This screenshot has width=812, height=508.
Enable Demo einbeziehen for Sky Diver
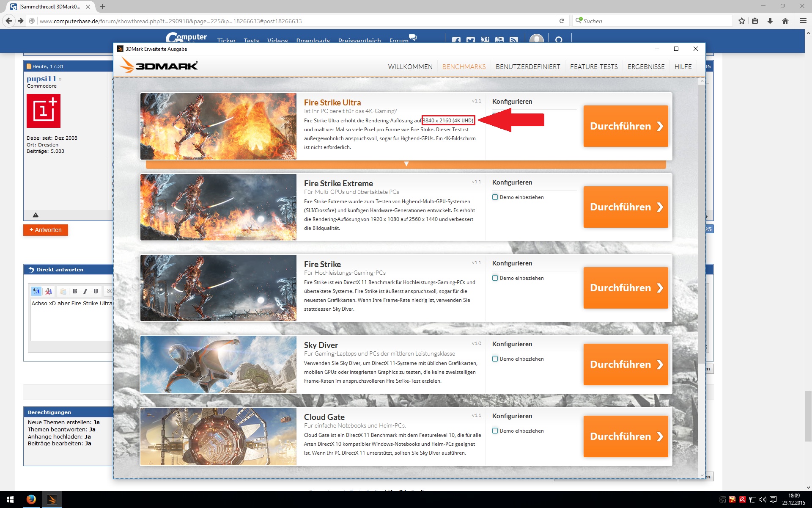coord(495,359)
